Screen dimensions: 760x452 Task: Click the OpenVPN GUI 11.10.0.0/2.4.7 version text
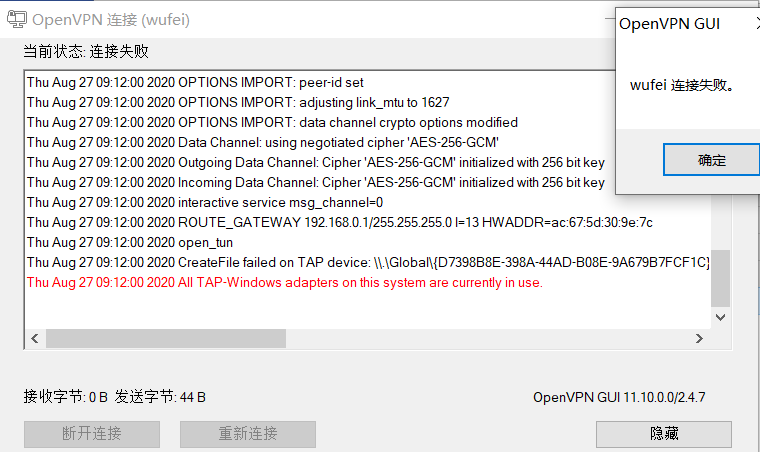(619, 397)
